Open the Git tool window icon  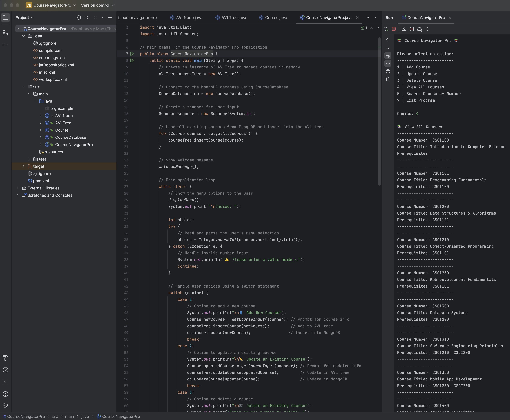(x=5, y=406)
